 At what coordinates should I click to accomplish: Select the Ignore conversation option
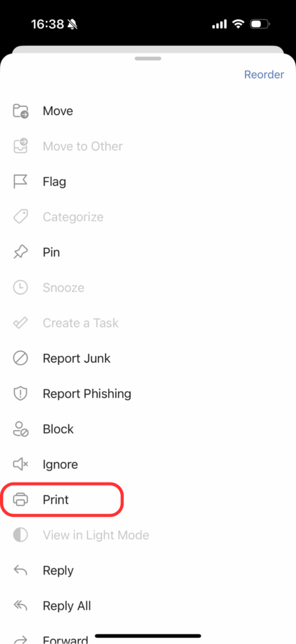[148, 464]
